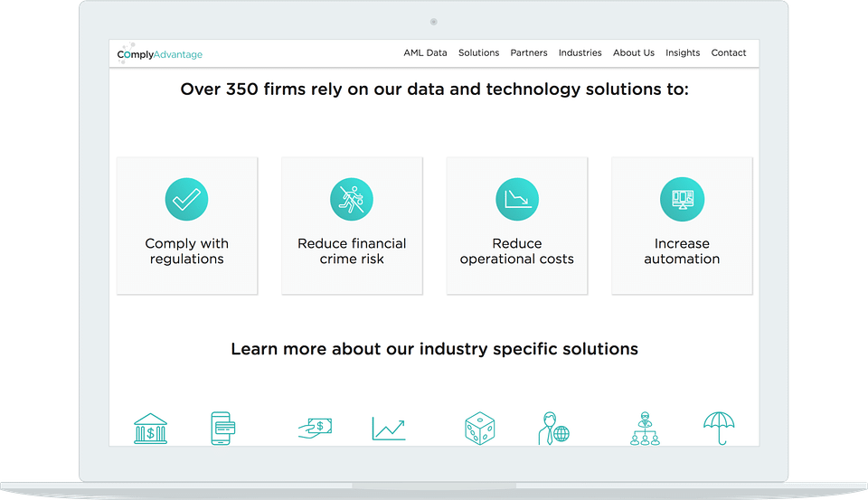Click the umbrella insurance icon

pos(719,428)
